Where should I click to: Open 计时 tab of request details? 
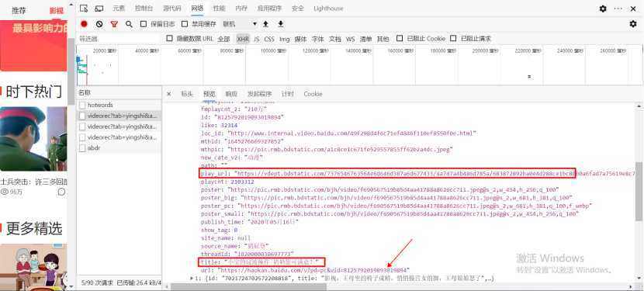coord(288,94)
